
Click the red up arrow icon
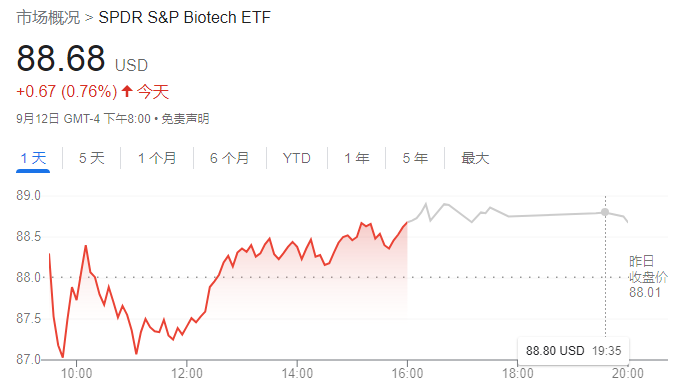point(127,91)
